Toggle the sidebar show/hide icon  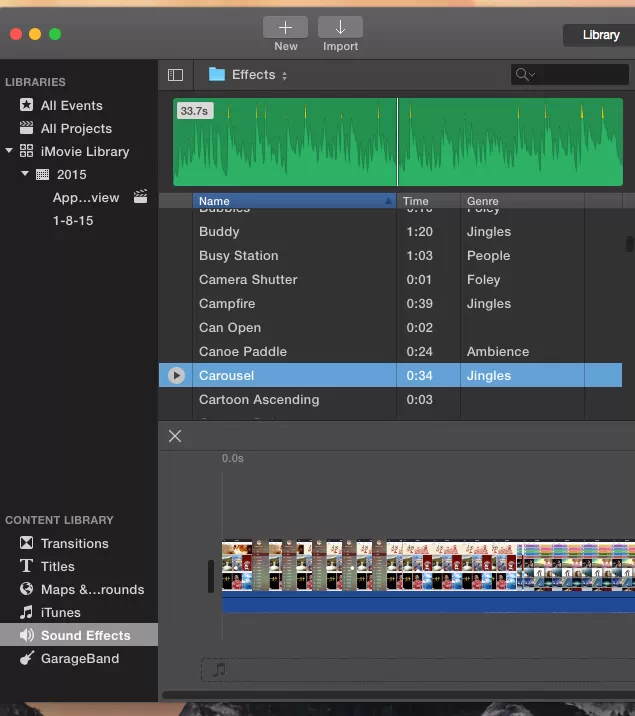point(175,75)
